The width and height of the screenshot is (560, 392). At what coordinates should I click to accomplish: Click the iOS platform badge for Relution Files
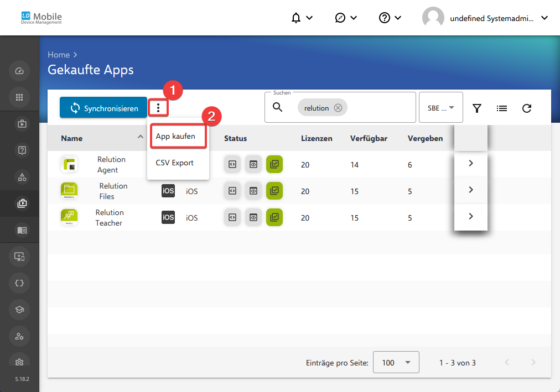(168, 191)
